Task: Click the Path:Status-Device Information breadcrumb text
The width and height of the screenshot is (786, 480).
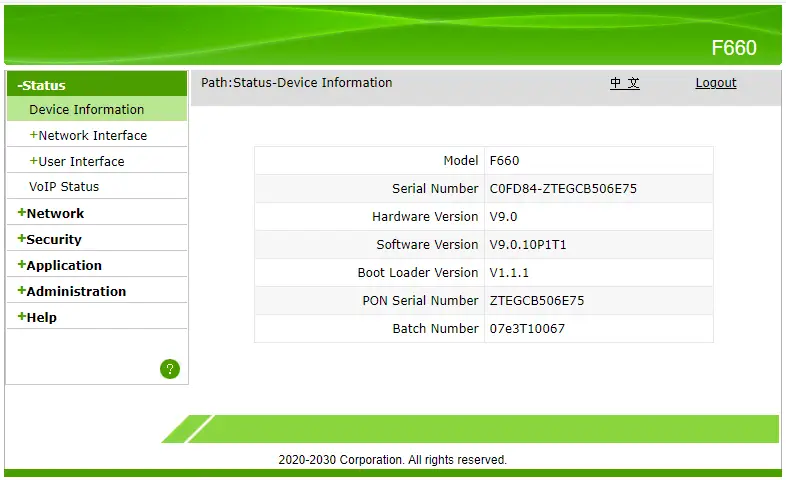Action: tap(297, 83)
